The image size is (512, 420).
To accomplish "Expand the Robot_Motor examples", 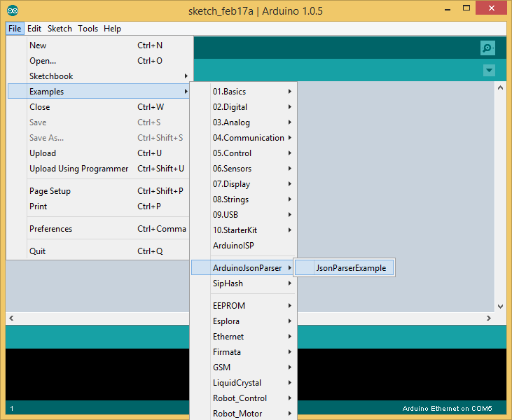I will 243,413.
